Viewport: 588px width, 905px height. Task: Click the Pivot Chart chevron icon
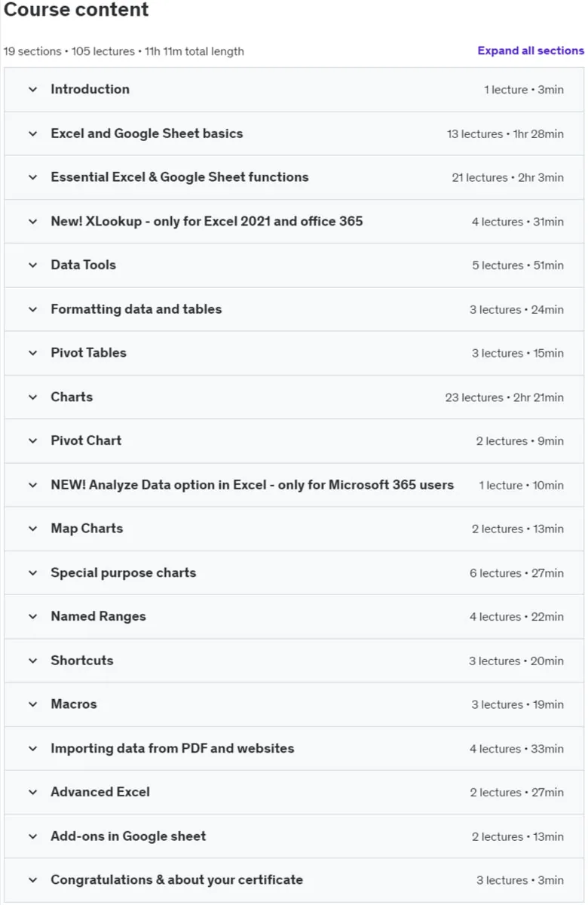(x=32, y=440)
